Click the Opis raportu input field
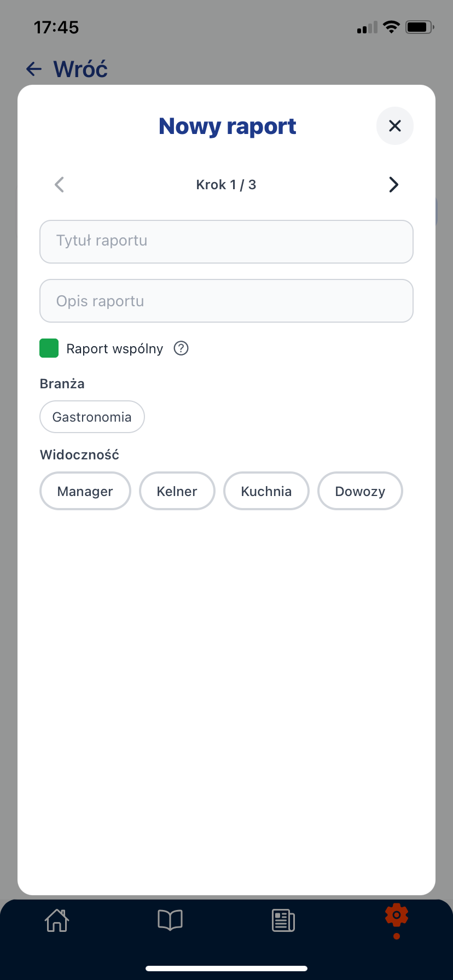 point(226,301)
